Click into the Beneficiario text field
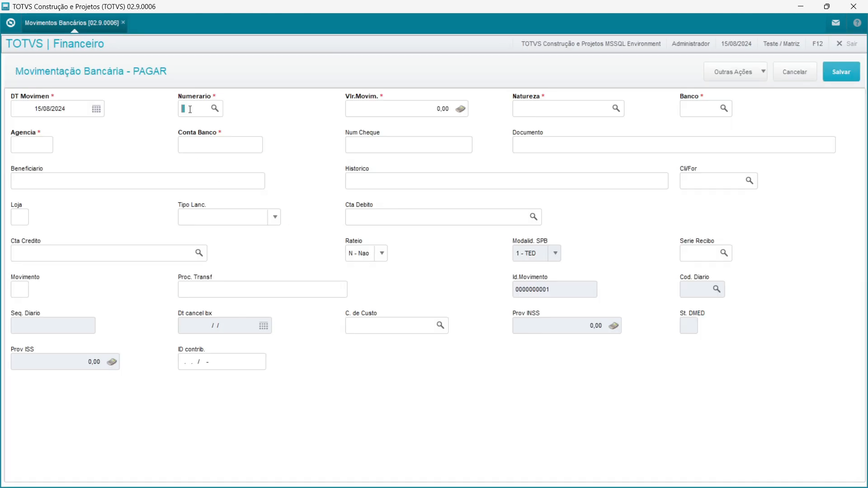This screenshot has width=868, height=488. coord(137,181)
